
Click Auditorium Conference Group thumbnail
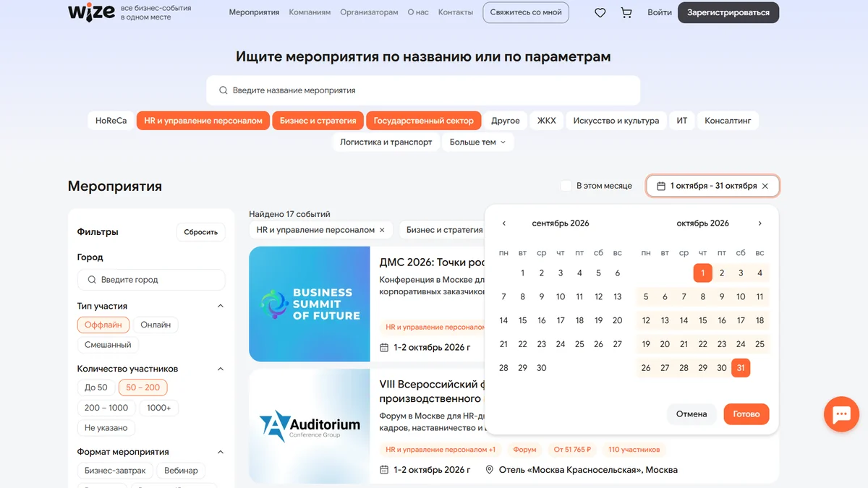(310, 426)
